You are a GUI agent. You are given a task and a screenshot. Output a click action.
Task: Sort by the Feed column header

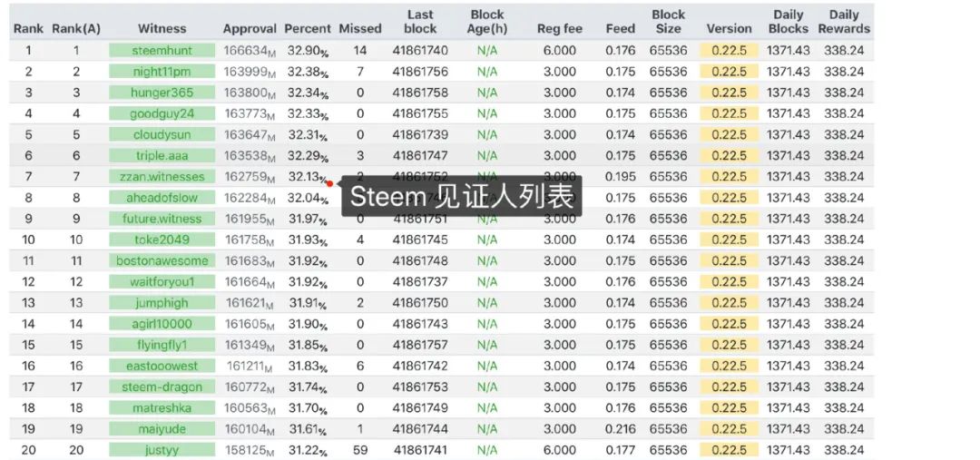coord(620,29)
